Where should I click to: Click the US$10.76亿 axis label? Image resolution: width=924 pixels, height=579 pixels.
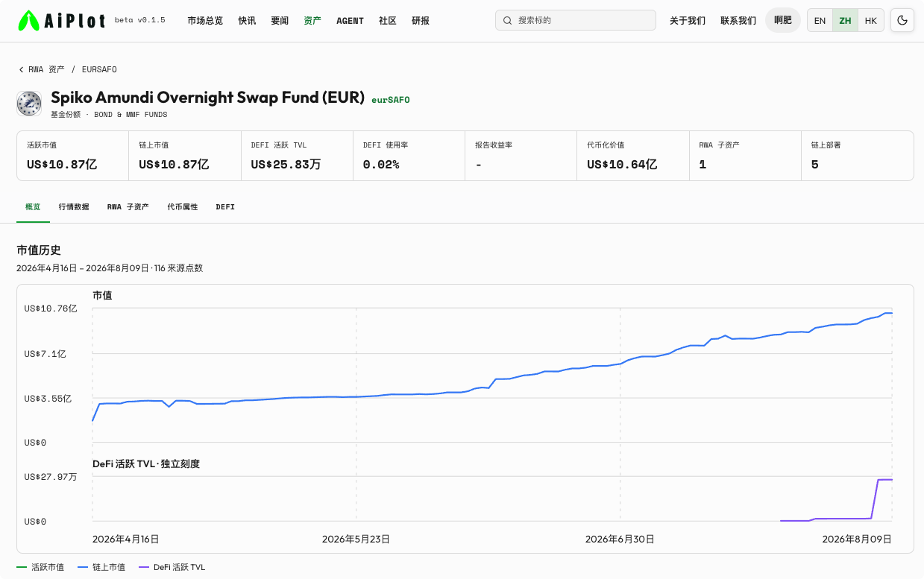click(x=51, y=308)
